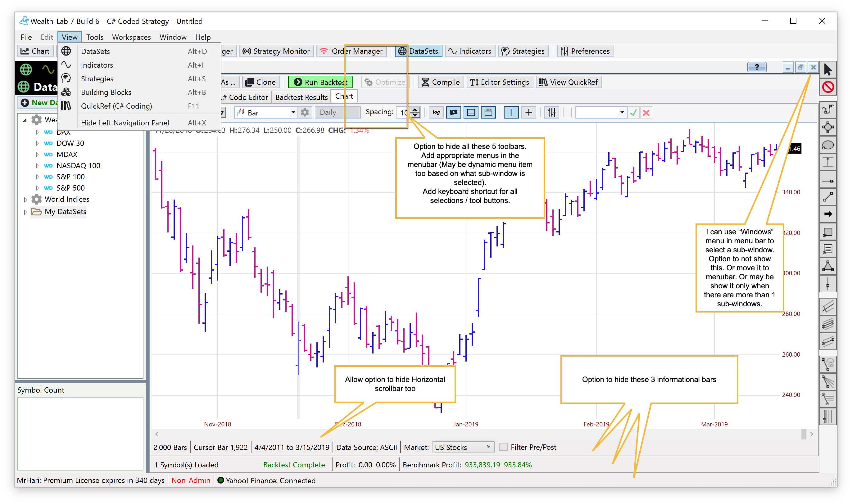Click the red X cancel icon
The height and width of the screenshot is (504, 852).
coord(646,112)
